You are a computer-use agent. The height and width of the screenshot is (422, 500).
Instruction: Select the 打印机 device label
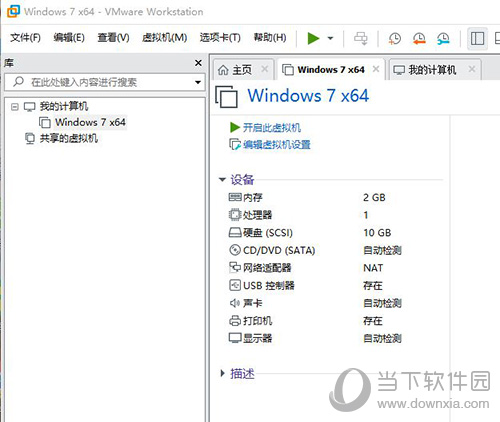point(257,321)
